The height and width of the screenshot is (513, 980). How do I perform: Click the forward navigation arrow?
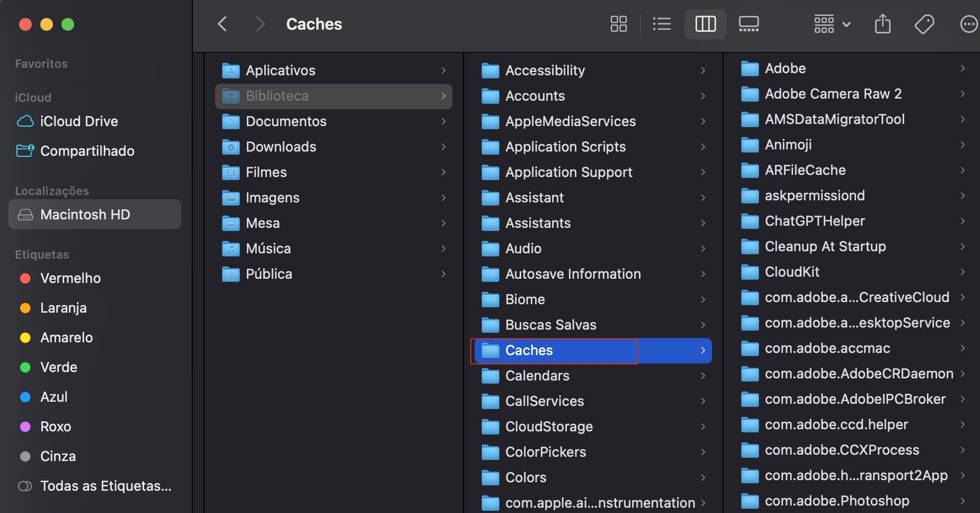coord(260,24)
